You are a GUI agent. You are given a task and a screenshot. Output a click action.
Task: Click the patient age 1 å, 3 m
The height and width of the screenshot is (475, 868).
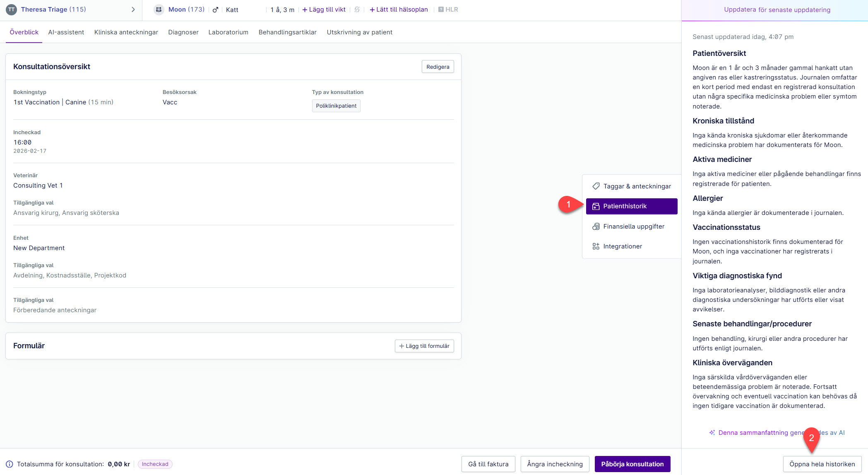[x=282, y=10]
